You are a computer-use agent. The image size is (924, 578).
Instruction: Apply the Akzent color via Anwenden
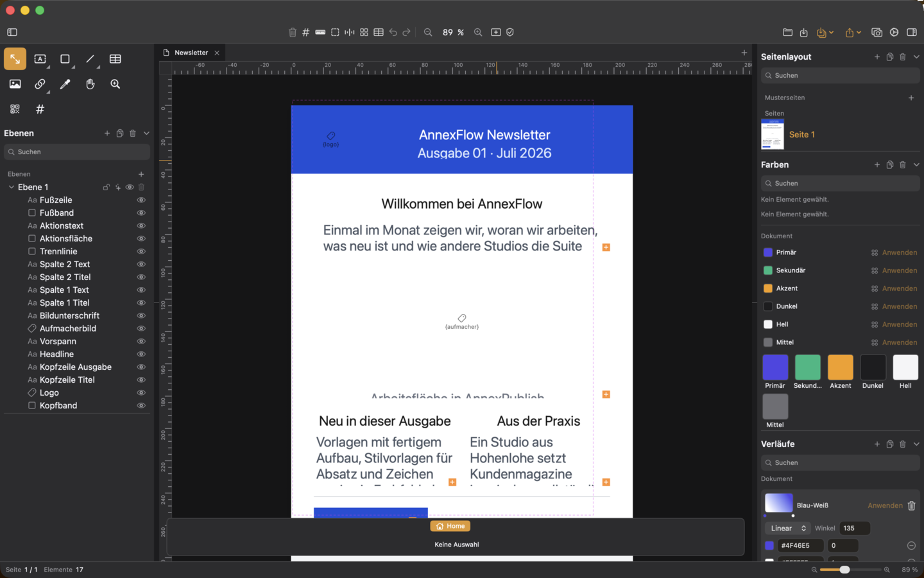900,289
